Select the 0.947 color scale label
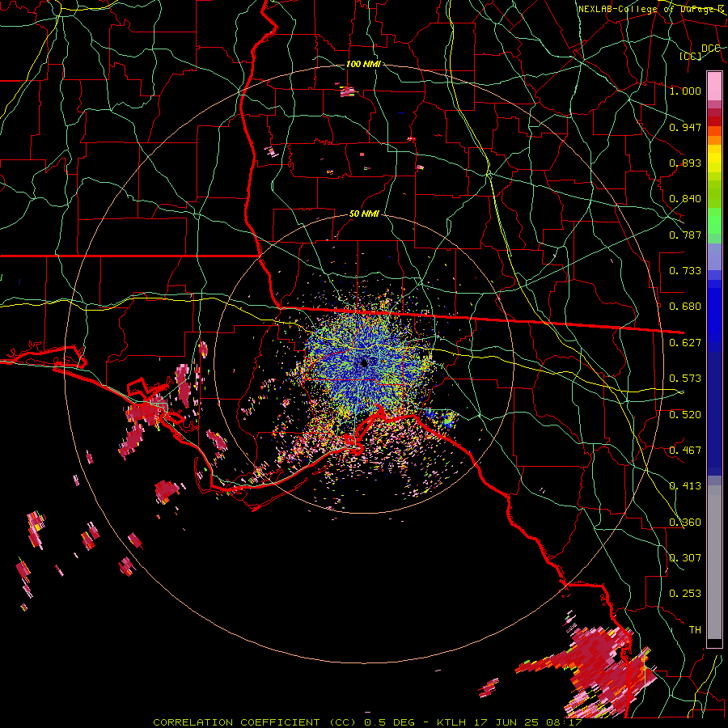Viewport: 728px width, 728px height. tap(685, 127)
